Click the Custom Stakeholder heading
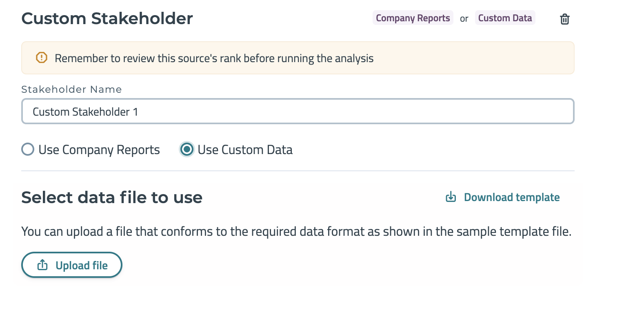Screen dimensions: 644x331 (107, 18)
